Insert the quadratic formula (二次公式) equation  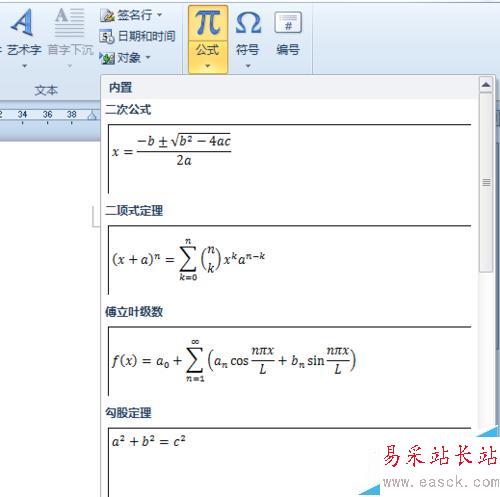pos(289,159)
